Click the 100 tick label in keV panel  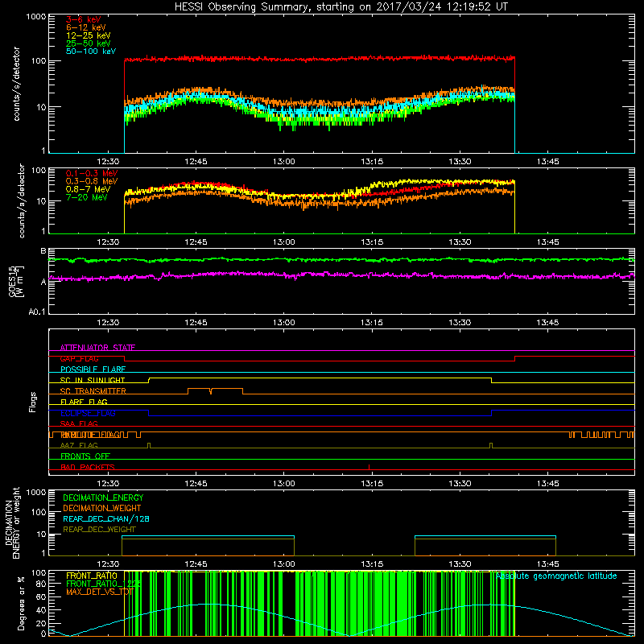tap(38, 61)
